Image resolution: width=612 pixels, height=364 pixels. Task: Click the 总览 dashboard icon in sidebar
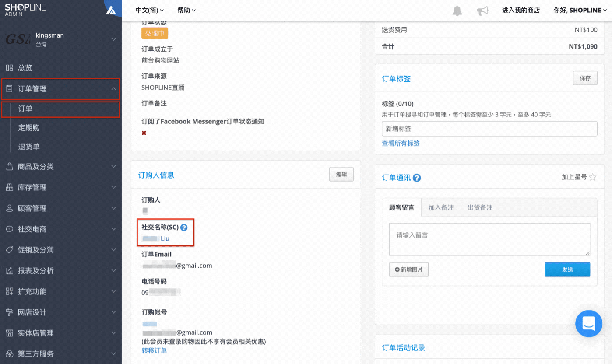[9, 68]
